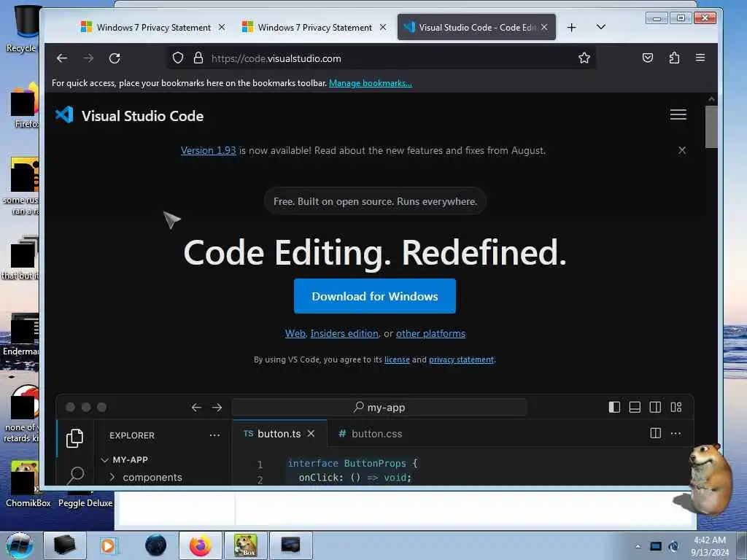The height and width of the screenshot is (560, 747).
Task: Bookmark this page with the star icon
Action: point(584,58)
